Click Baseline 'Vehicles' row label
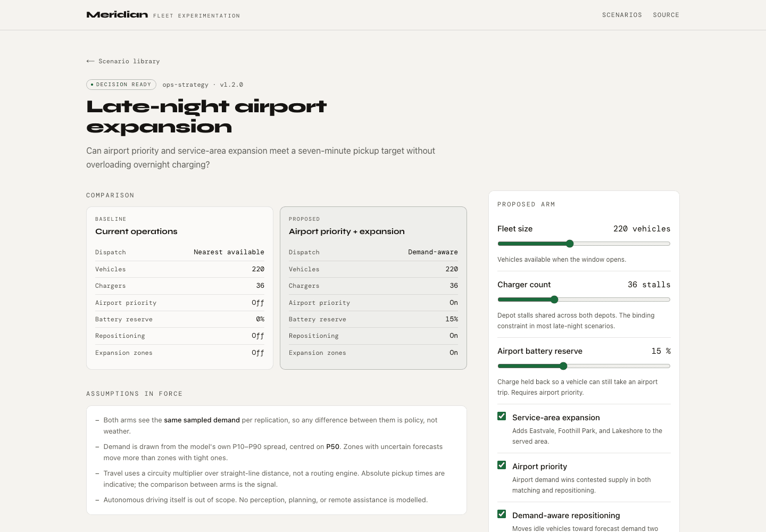 click(111, 269)
